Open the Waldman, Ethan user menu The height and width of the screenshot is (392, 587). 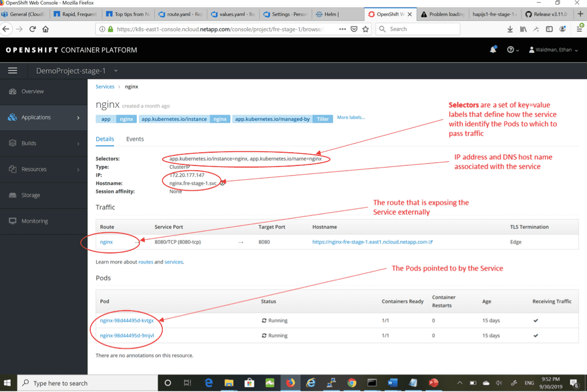[551, 49]
